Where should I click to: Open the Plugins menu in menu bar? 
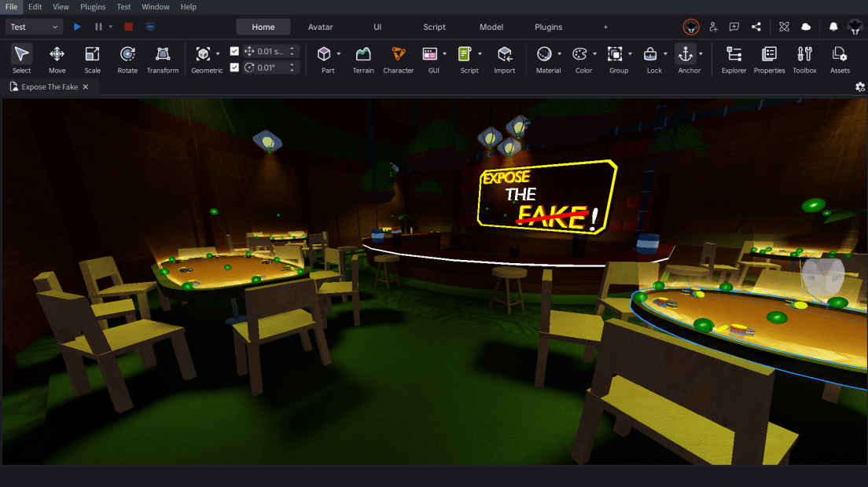(x=93, y=6)
